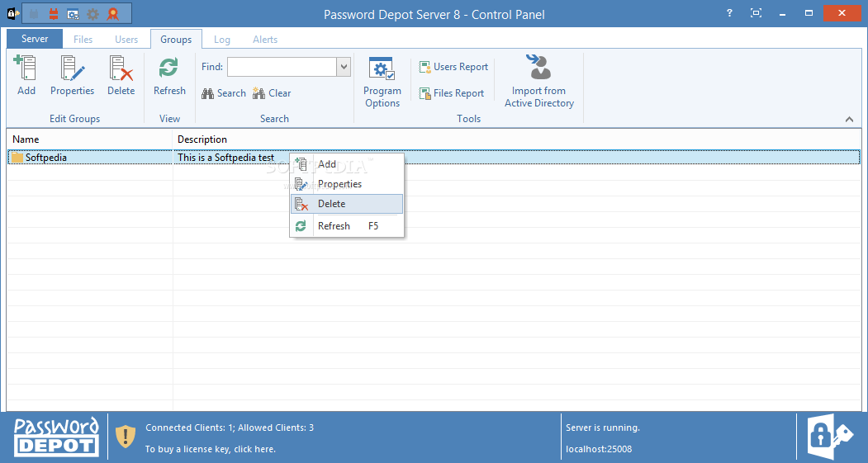Viewport: 868px width, 463px height.
Task: Click the red license ribbon badge icon
Action: [113, 14]
